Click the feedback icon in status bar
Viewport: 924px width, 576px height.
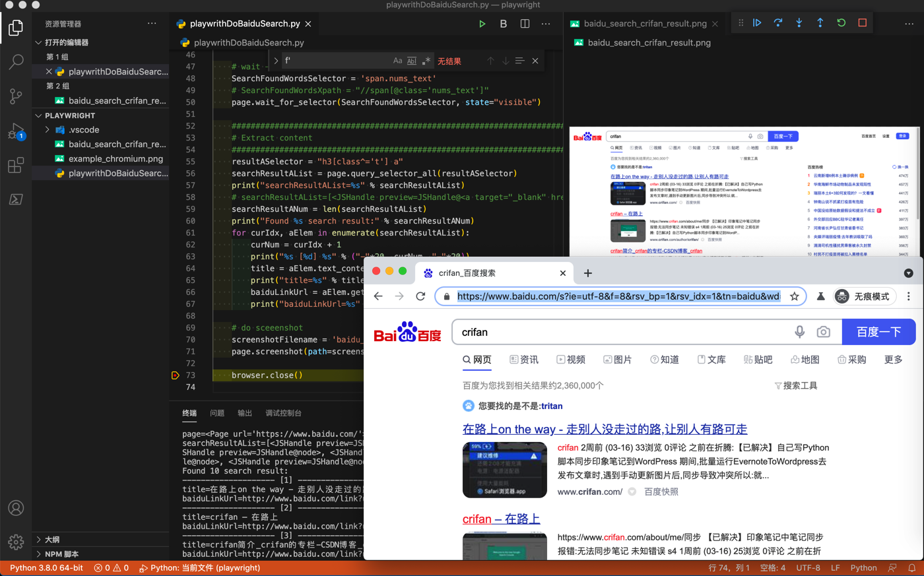(x=892, y=568)
